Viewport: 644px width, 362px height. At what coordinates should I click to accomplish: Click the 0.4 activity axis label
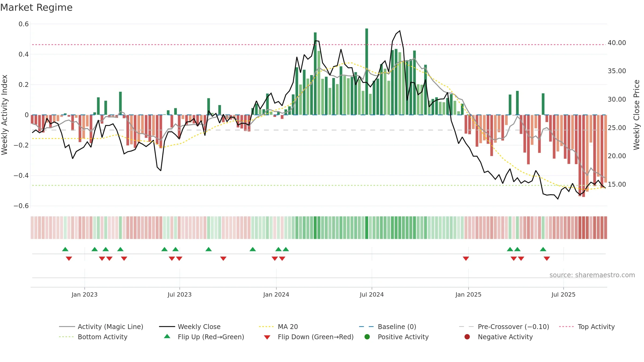pyautogui.click(x=24, y=54)
